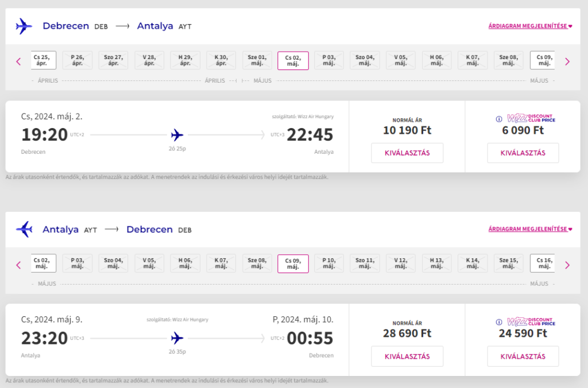The image size is (588, 388).
Task: Choose the 10 190 Ft normal fare Kiválasztás
Action: pos(407,153)
